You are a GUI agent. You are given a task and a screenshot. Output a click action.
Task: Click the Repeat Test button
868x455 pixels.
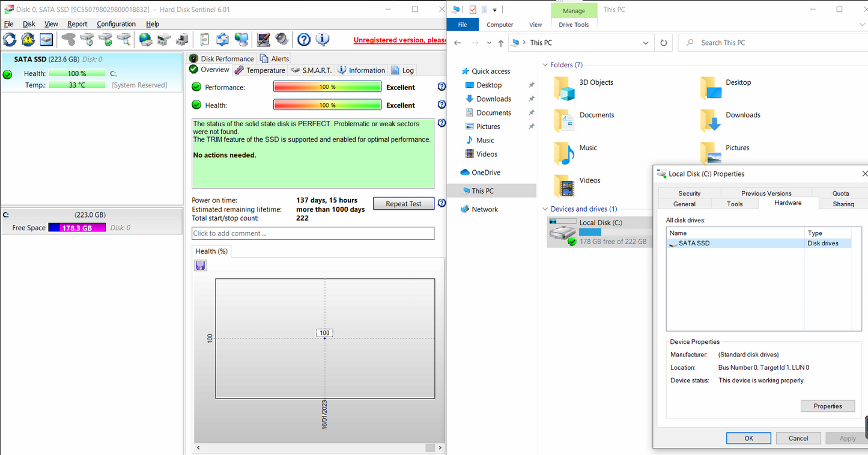404,204
